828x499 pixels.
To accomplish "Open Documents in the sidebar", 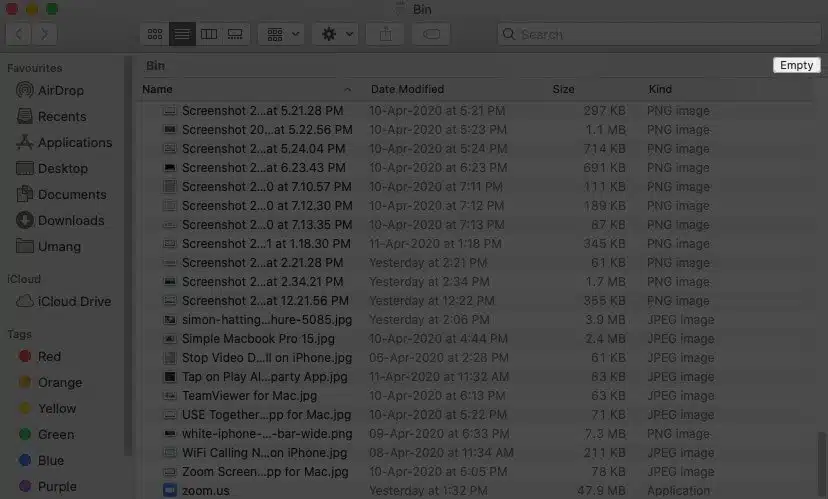I will tap(63, 194).
